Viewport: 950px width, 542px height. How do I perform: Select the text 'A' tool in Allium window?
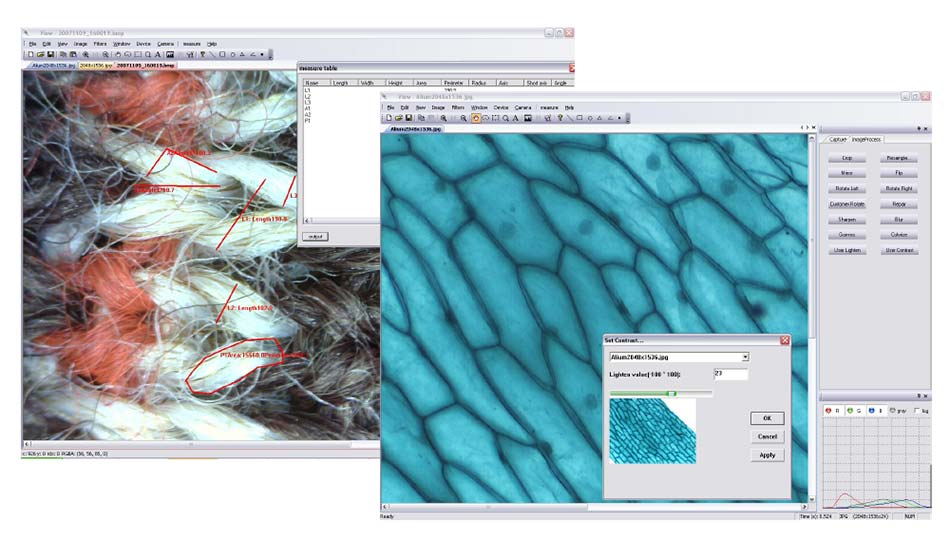coord(515,118)
